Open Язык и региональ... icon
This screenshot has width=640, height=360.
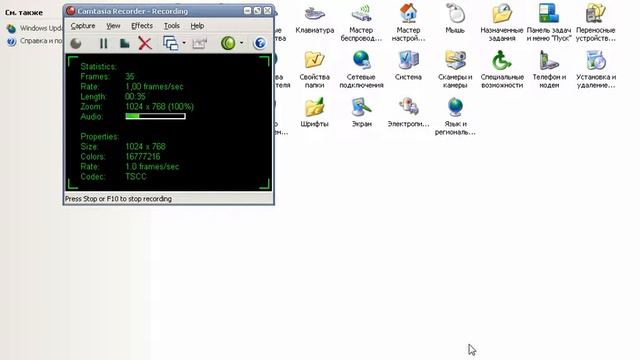coord(455,117)
